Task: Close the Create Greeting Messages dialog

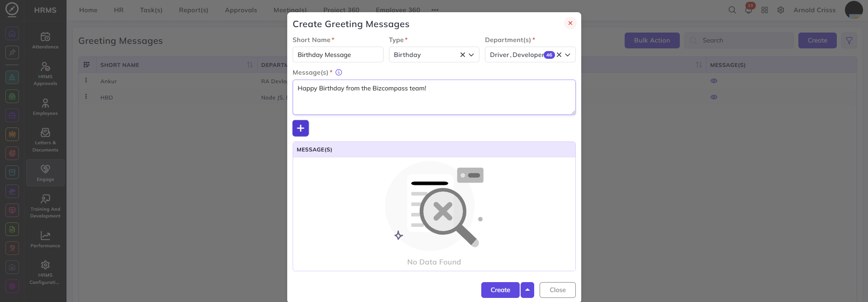Action: pyautogui.click(x=570, y=23)
